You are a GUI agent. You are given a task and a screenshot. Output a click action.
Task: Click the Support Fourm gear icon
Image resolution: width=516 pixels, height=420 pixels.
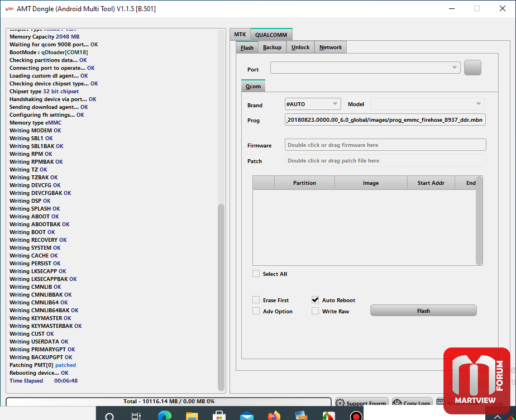[x=340, y=403]
